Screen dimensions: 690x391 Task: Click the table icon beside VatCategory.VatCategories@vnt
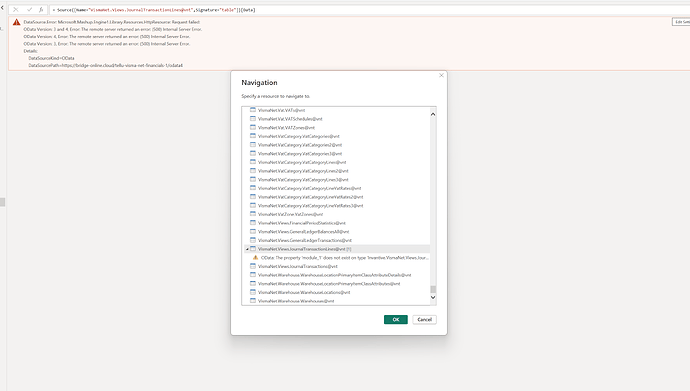(x=253, y=136)
